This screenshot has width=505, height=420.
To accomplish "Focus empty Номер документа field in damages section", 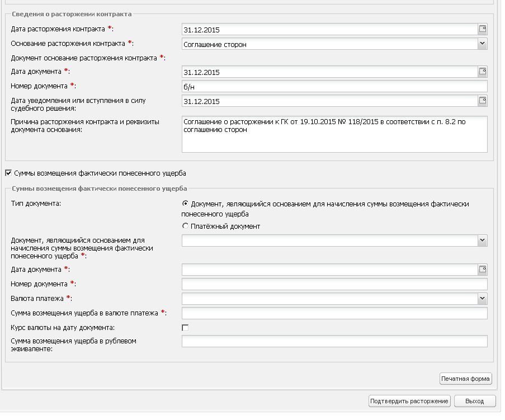I will tap(334, 284).
